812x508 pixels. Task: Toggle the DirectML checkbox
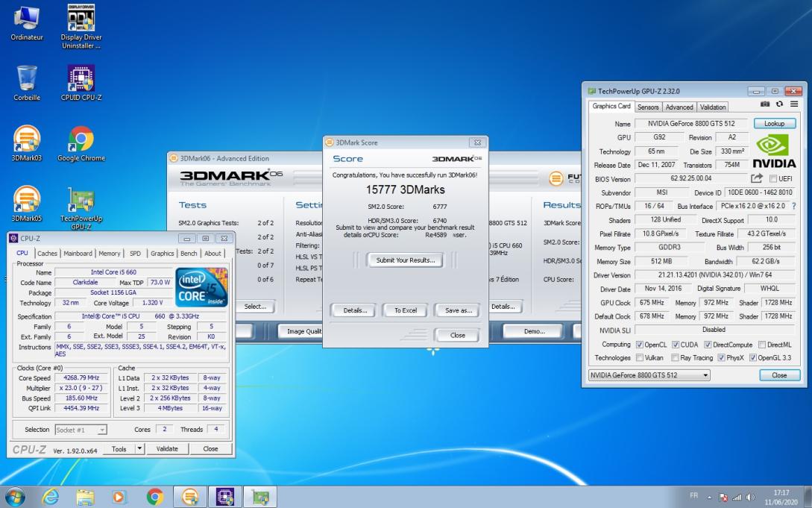click(762, 345)
